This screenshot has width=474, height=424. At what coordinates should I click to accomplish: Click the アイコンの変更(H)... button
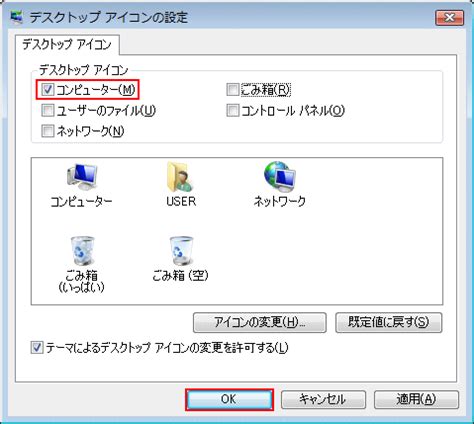coord(260,322)
